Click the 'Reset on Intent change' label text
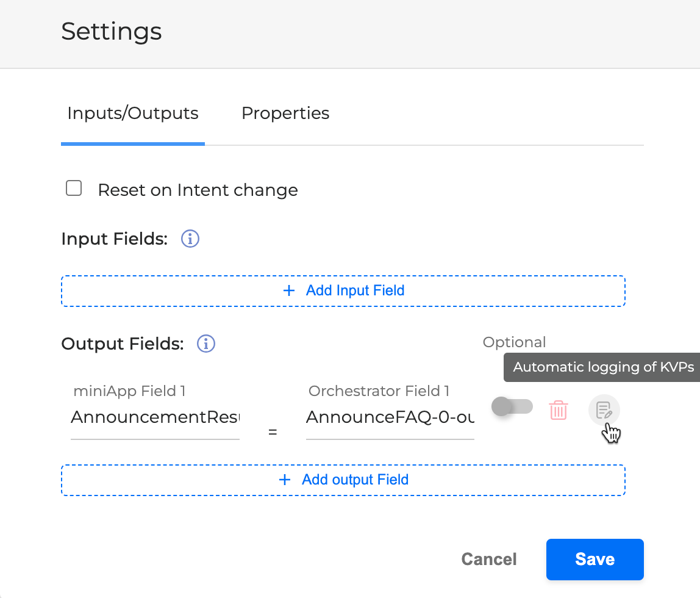The width and height of the screenshot is (700, 598). pos(198,190)
